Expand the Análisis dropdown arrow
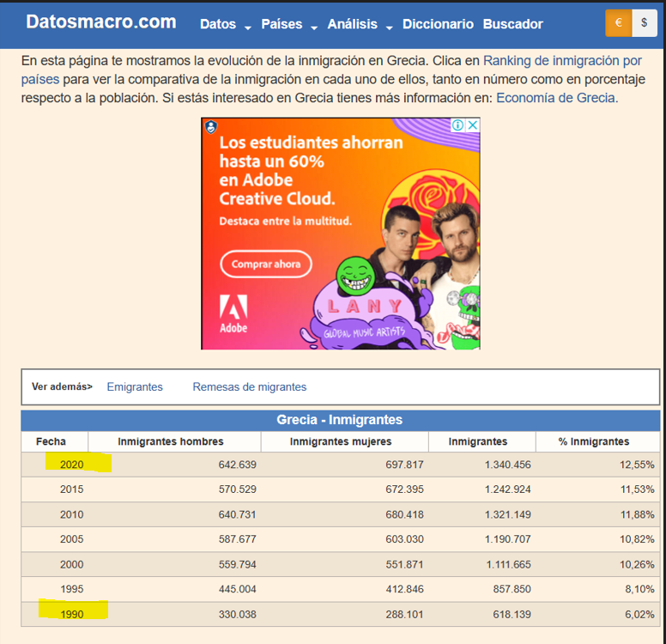Screen dimensions: 666x644 click(x=389, y=27)
